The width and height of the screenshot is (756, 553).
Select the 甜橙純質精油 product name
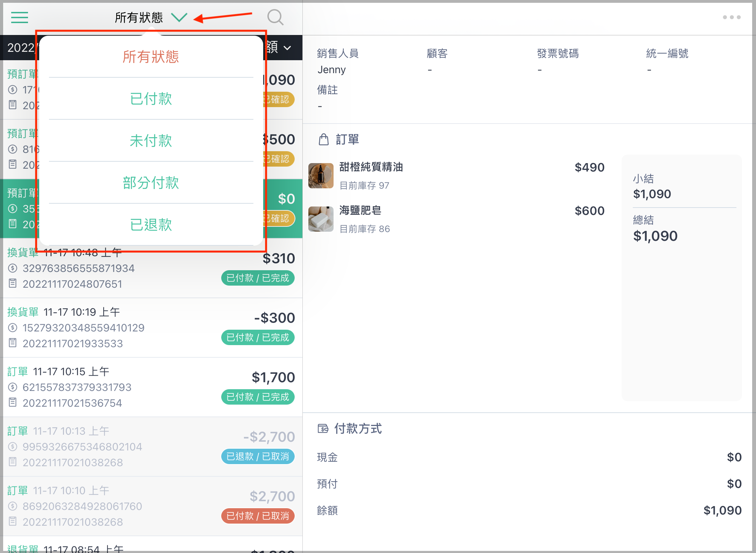371,167
